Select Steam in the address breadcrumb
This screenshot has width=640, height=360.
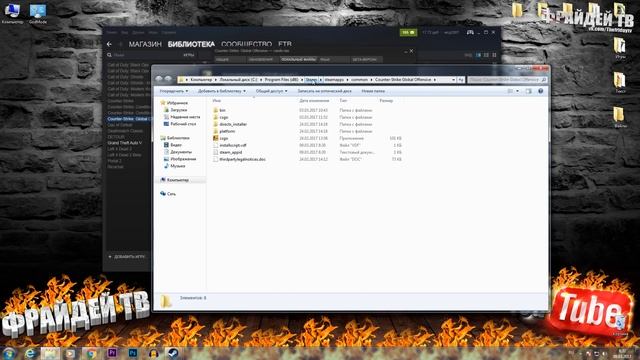click(x=311, y=80)
